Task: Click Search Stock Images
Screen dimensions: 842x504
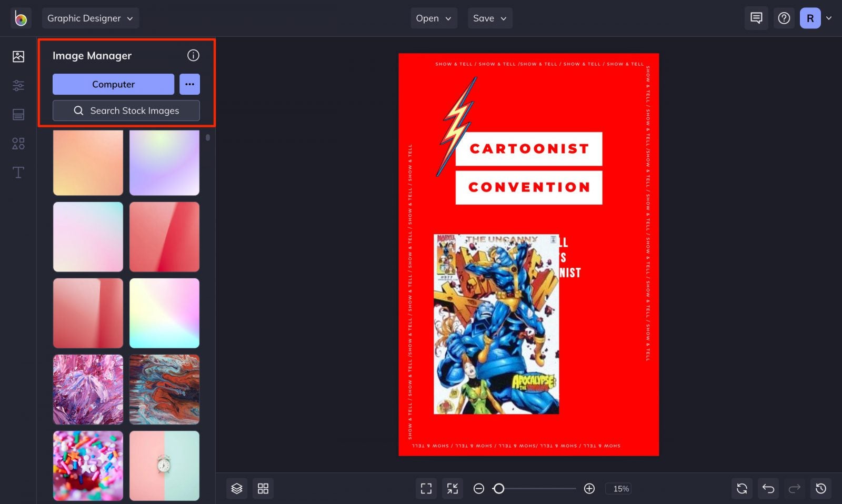Action: coord(126,110)
